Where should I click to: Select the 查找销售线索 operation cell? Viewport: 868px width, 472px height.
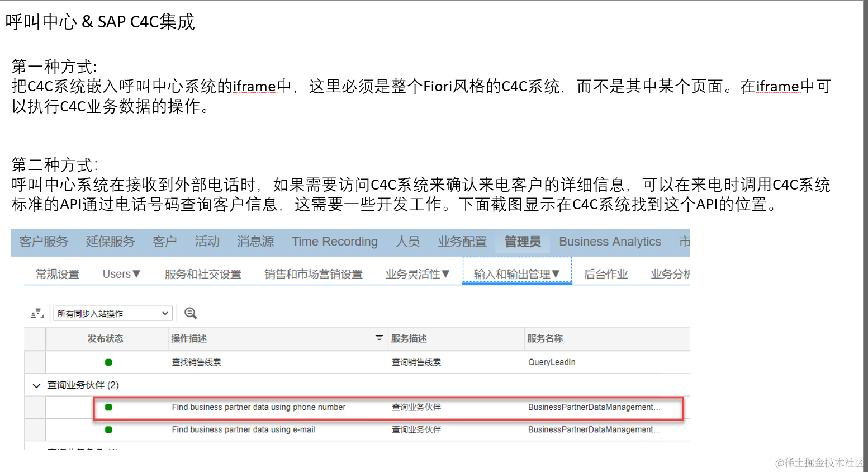196,362
